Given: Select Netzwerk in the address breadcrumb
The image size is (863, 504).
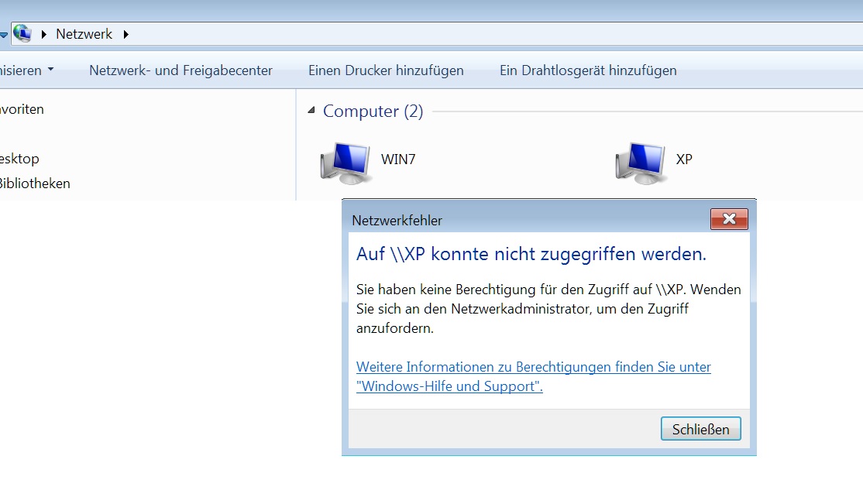Looking at the screenshot, I should (84, 34).
